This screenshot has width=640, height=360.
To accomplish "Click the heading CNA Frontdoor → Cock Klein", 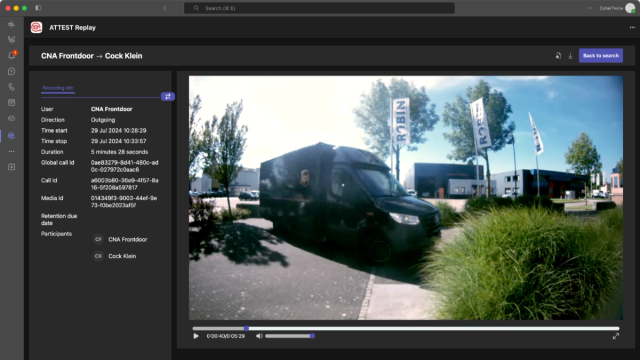I will click(91, 56).
